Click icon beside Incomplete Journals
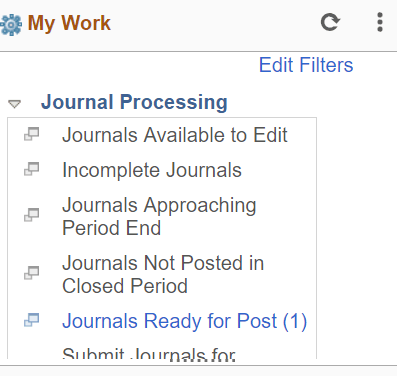Screen dimensions: 397x376 (x=31, y=169)
